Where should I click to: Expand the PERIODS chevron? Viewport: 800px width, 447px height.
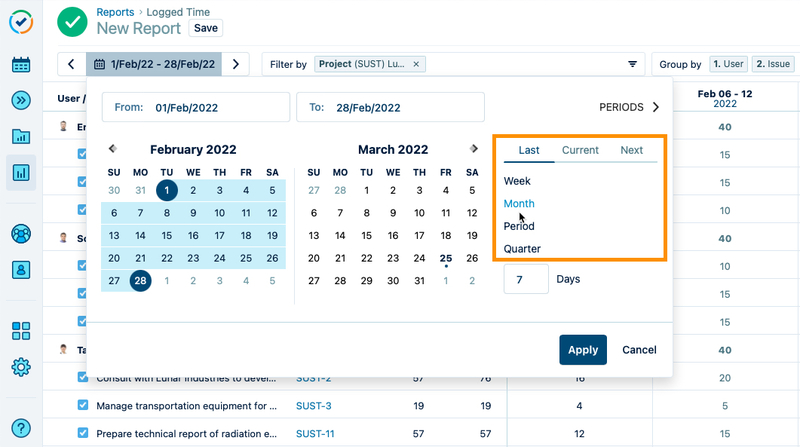tap(656, 107)
